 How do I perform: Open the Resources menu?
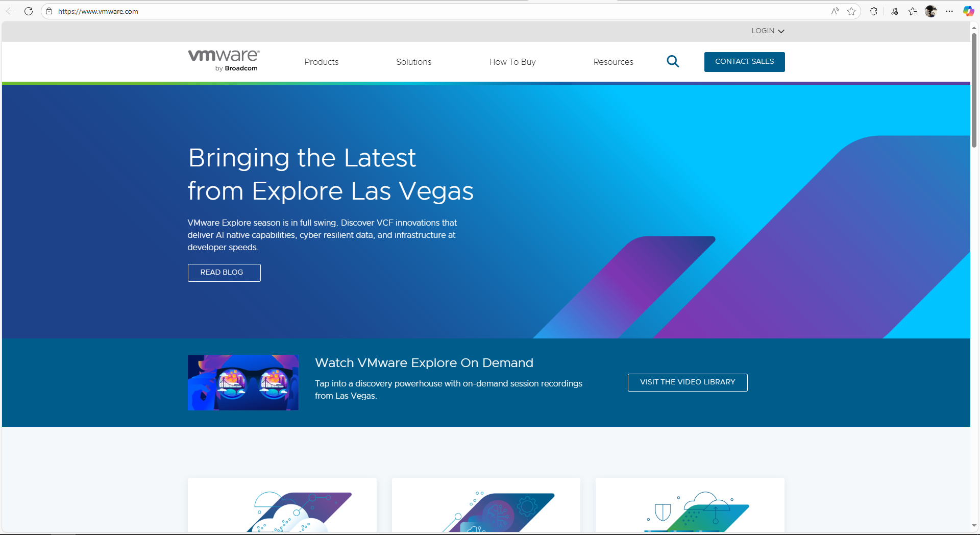[x=614, y=62]
